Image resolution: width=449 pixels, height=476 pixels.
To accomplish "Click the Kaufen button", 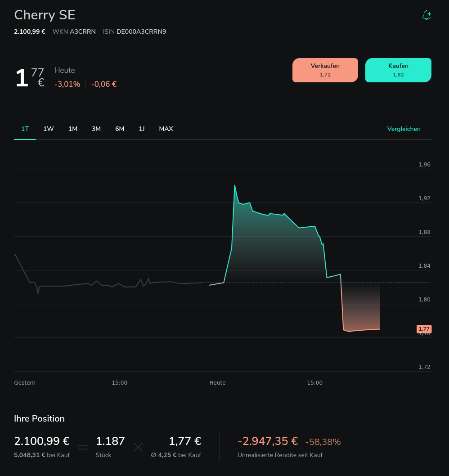I will (x=398, y=70).
